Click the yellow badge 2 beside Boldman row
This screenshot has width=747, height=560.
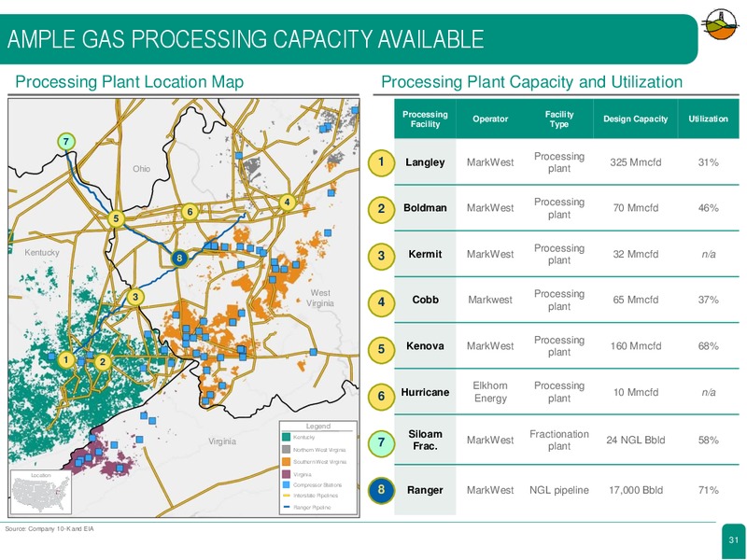[x=381, y=209]
